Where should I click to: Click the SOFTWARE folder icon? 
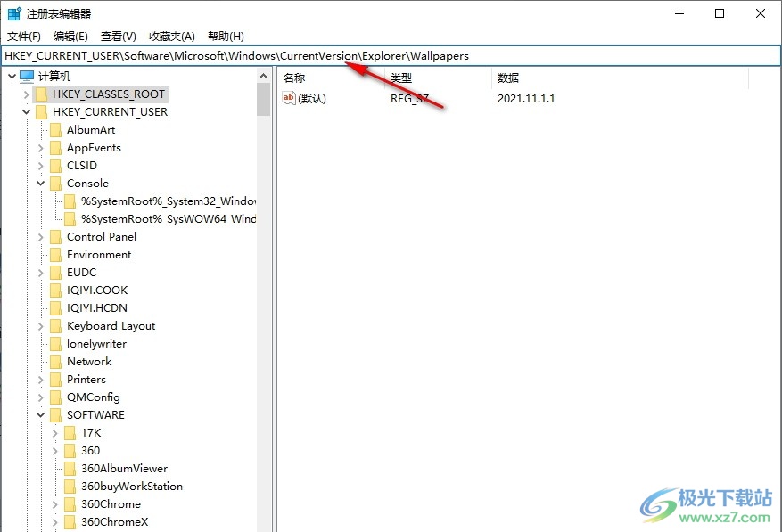coord(56,415)
